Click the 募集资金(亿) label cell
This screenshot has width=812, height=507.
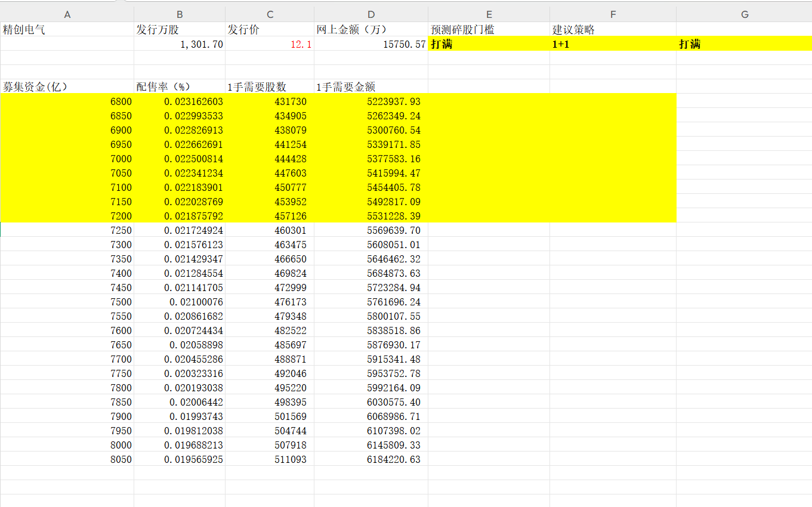click(67, 86)
